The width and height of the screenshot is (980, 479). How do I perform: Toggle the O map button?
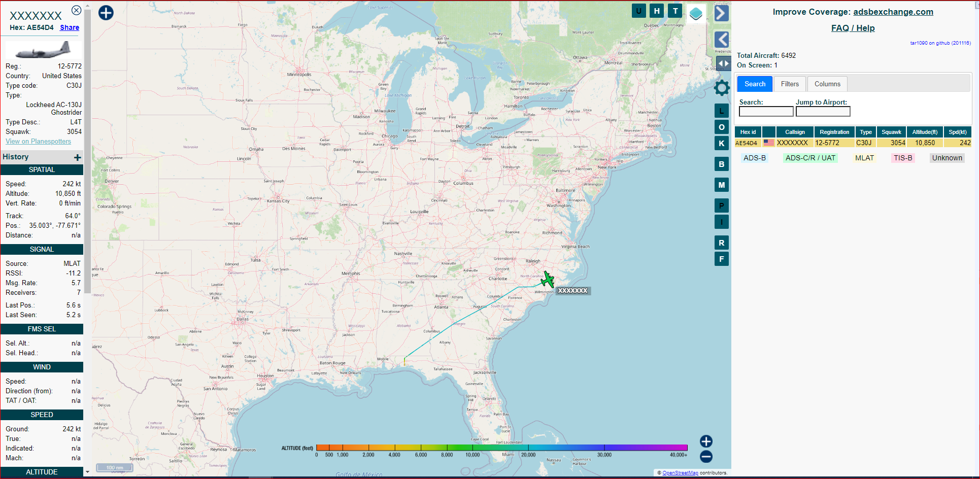(722, 127)
